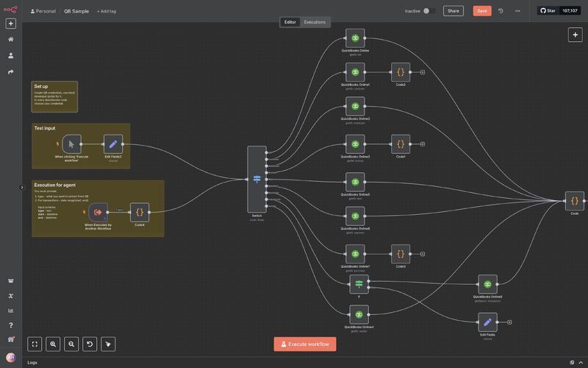Save the workflow
588x368 pixels.
click(482, 11)
